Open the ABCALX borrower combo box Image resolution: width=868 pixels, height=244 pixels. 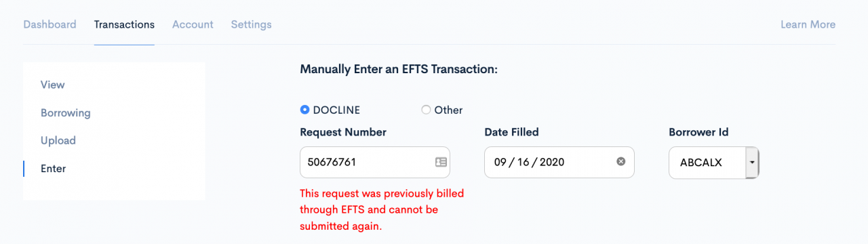coord(714,163)
